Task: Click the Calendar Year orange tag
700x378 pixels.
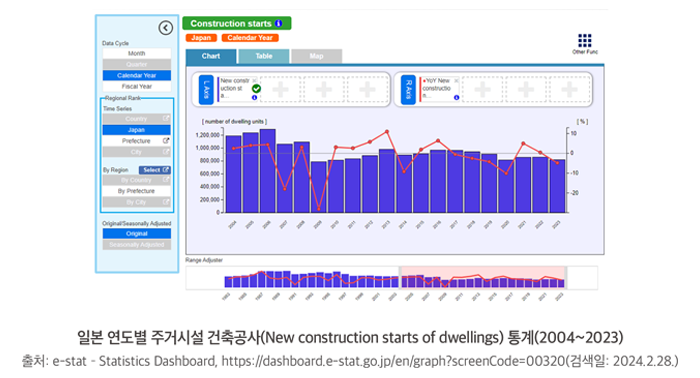Action: coord(250,38)
